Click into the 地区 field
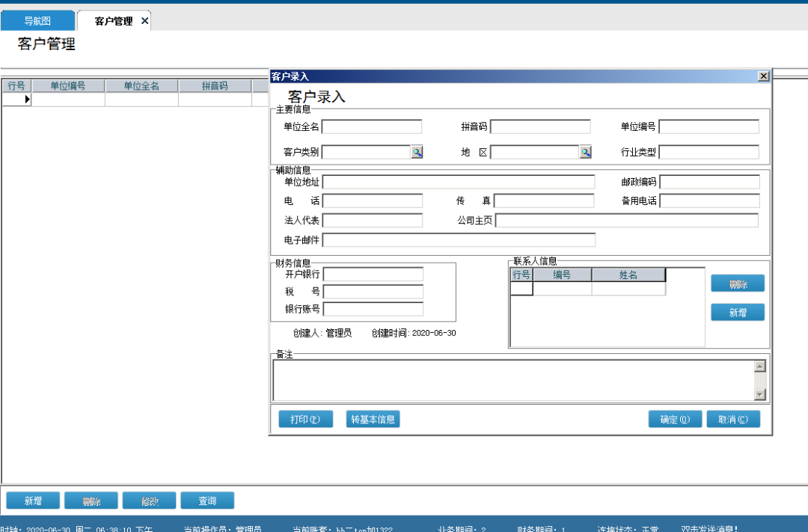Screen dimensions: 808x532 tap(535, 152)
